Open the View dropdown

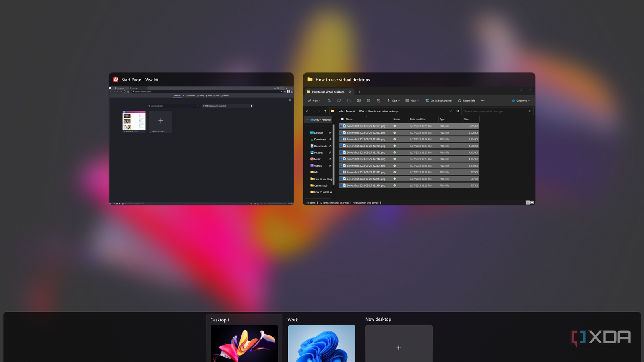click(412, 101)
